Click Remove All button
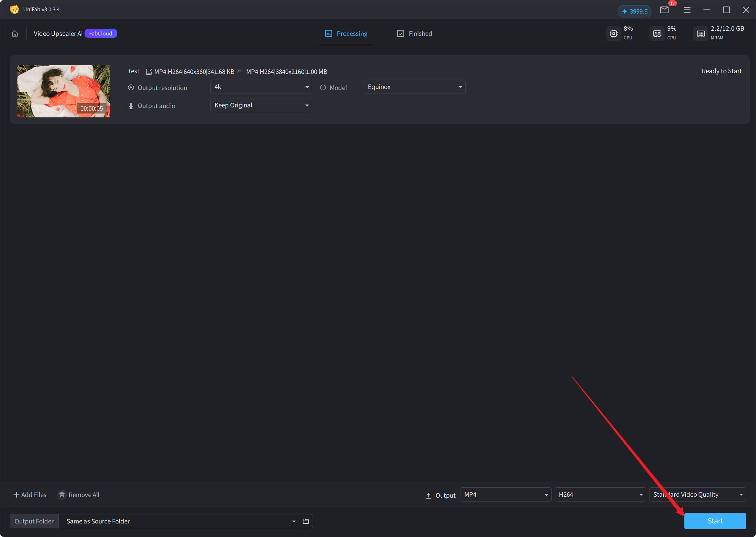The image size is (756, 537). [79, 495]
